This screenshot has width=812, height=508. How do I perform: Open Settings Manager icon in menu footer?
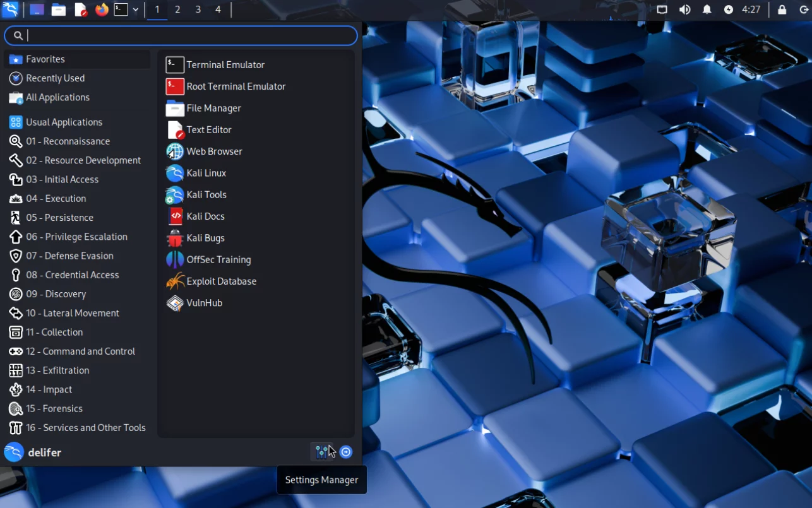click(322, 452)
